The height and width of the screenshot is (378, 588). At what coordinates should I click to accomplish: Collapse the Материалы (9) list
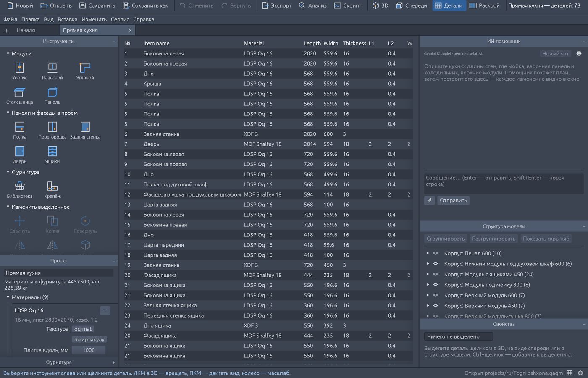8,297
